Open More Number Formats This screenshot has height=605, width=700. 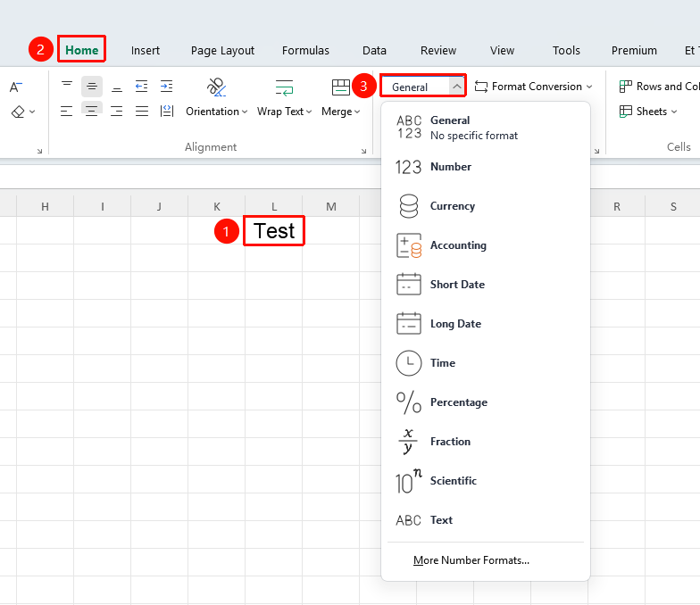[471, 560]
